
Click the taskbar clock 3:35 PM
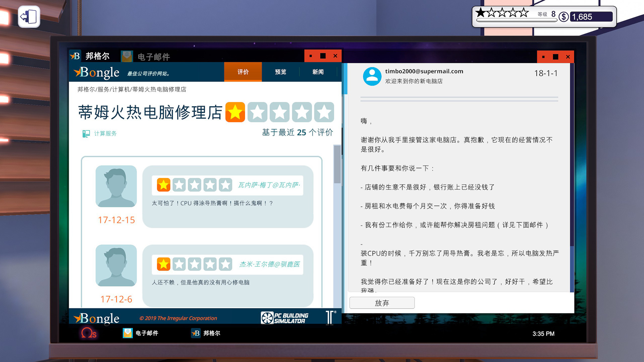[543, 334]
